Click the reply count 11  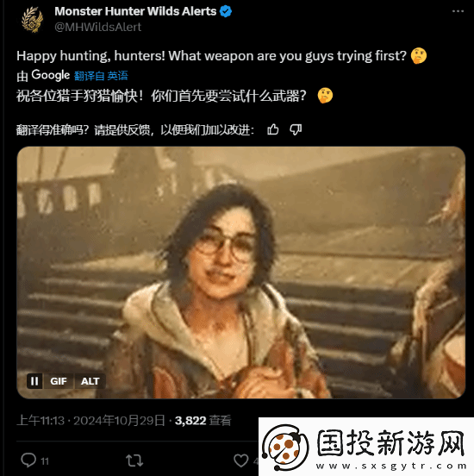tap(45, 461)
